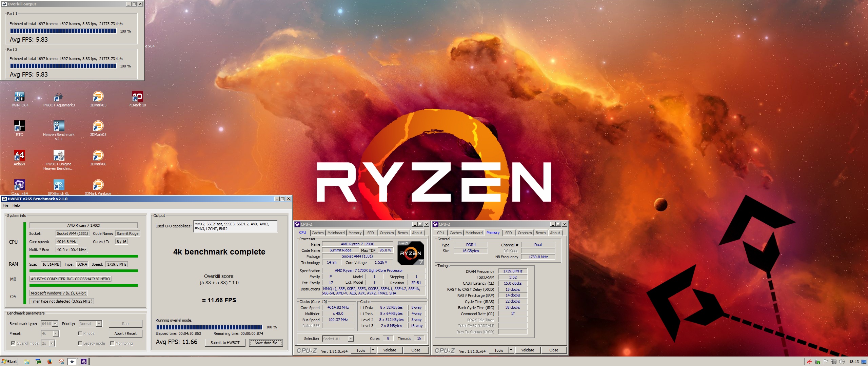Click the Tools button in the CPU-Z CPU-tab window

coord(360,350)
